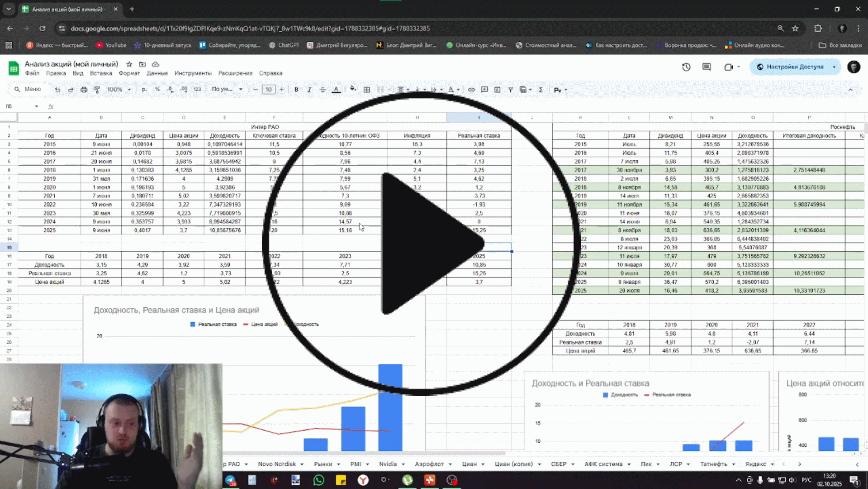Open version history clock icon
This screenshot has width=868, height=489.
(686, 67)
